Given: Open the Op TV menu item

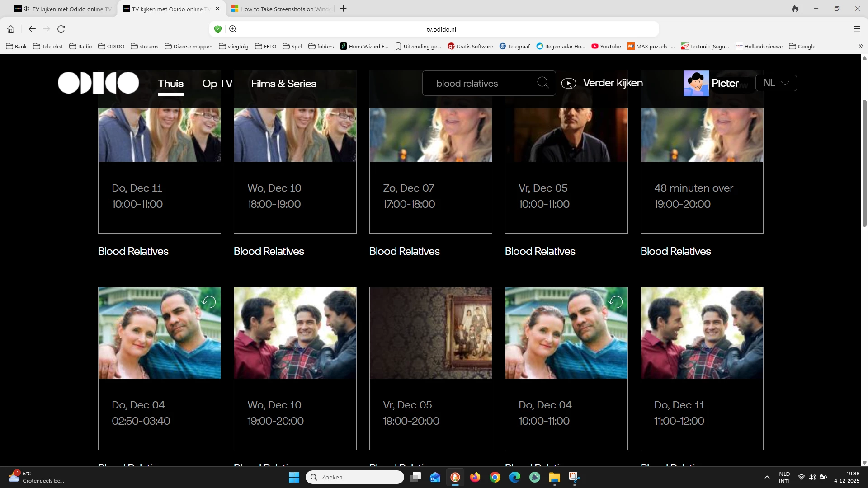Looking at the screenshot, I should coord(217,84).
